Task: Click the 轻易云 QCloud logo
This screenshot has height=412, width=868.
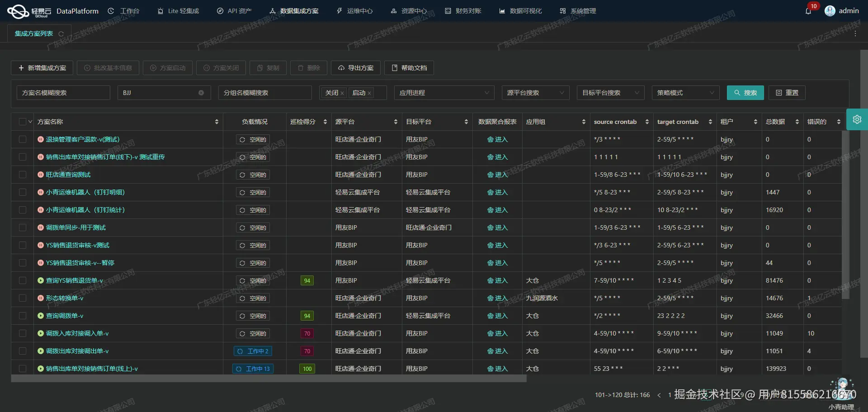Action: [18, 11]
